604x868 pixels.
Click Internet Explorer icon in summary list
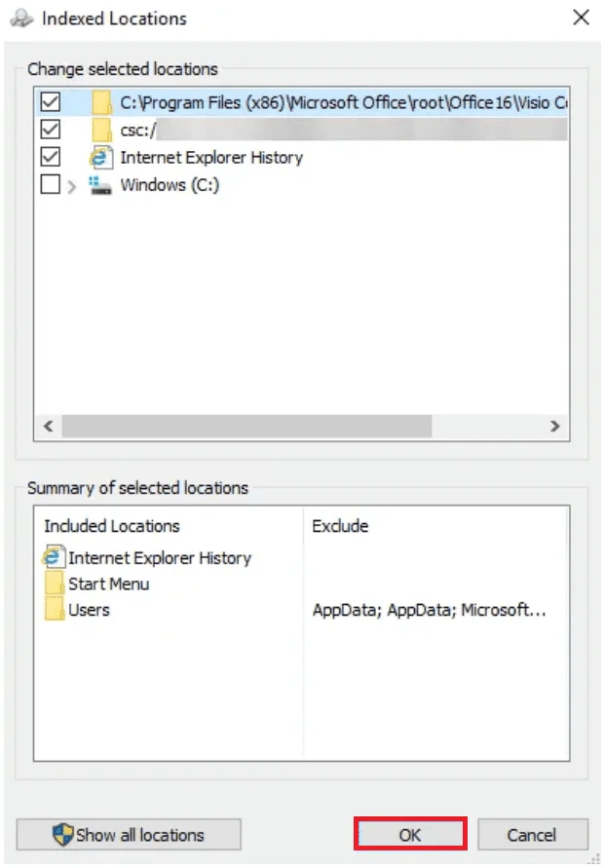coord(54,558)
